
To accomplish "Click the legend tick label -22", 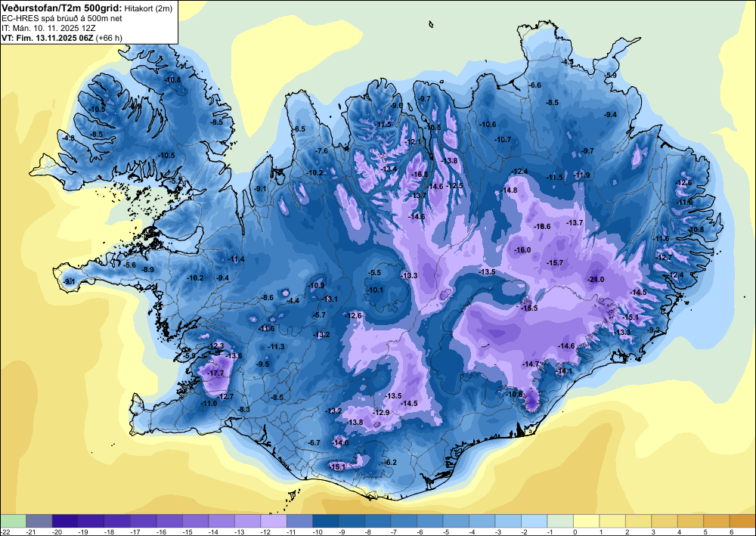I will click(x=4, y=532).
